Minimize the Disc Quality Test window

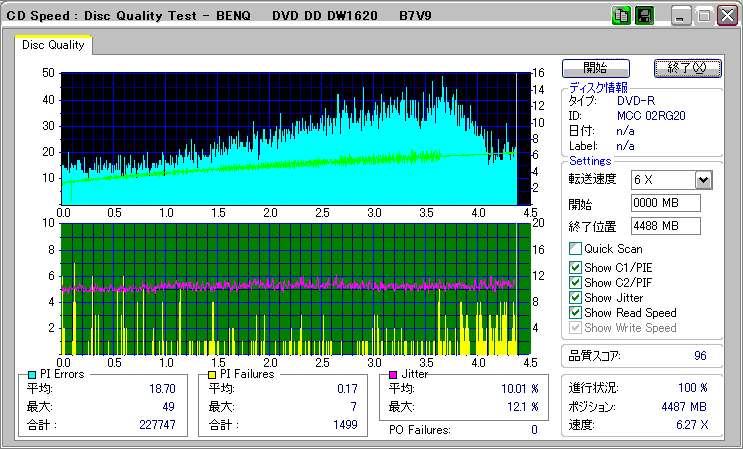coord(681,16)
